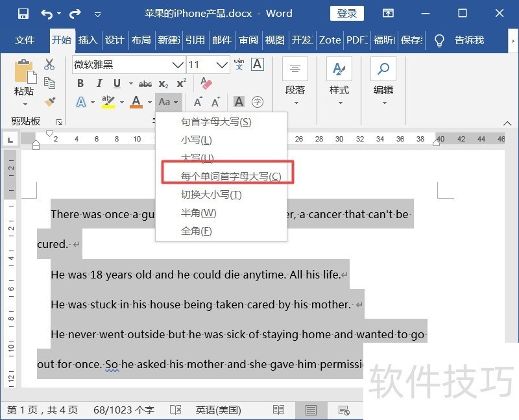This screenshot has height=420, width=519.
Task: Apply superscript formatting
Action: pyautogui.click(x=182, y=84)
